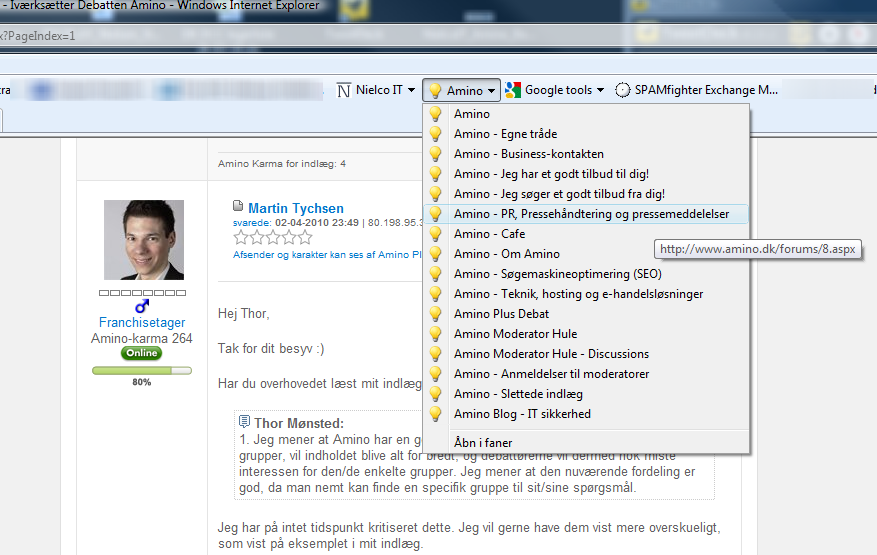Rate the post with the third star
877x555 pixels.
tap(273, 238)
